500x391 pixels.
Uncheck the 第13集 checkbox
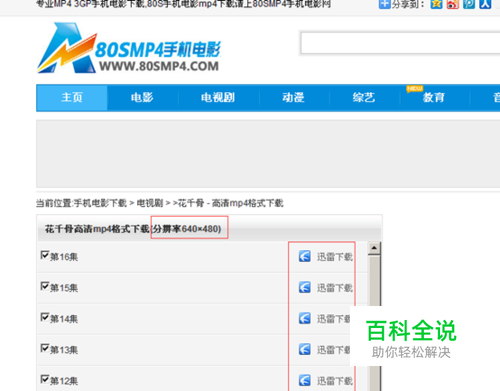45,348
